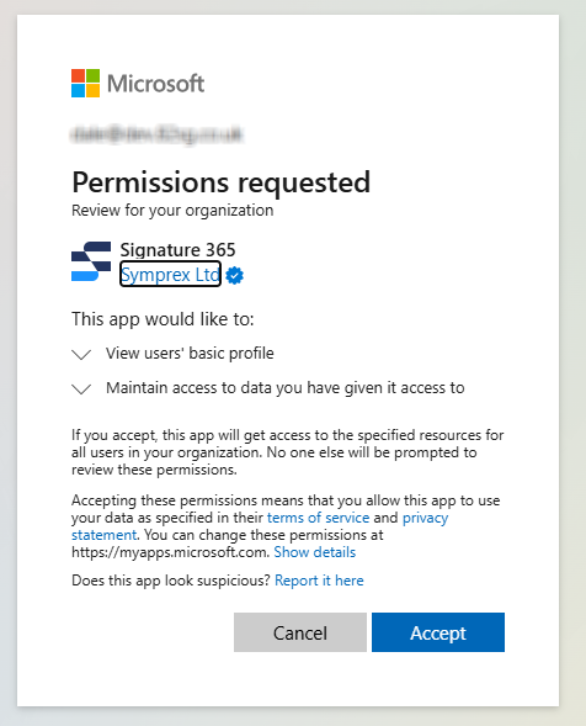Click the Permissions requested heading
The image size is (586, 726).
pos(221,182)
